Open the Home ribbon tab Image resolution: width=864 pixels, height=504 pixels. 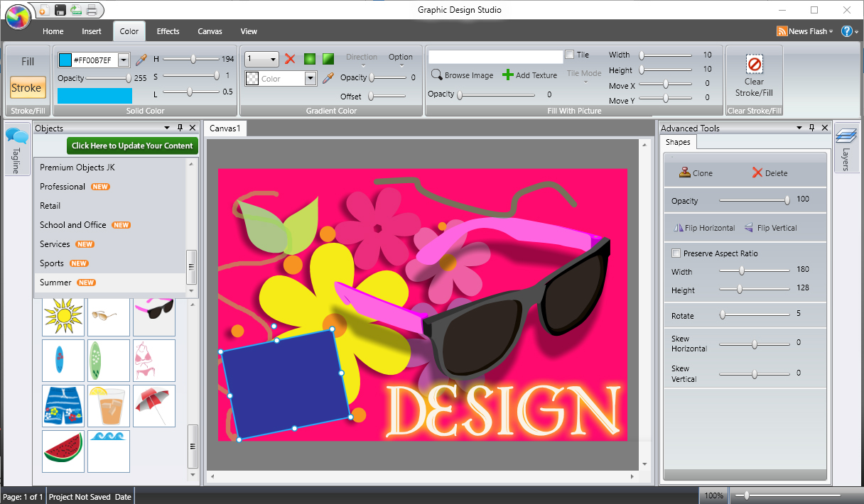coord(53,31)
